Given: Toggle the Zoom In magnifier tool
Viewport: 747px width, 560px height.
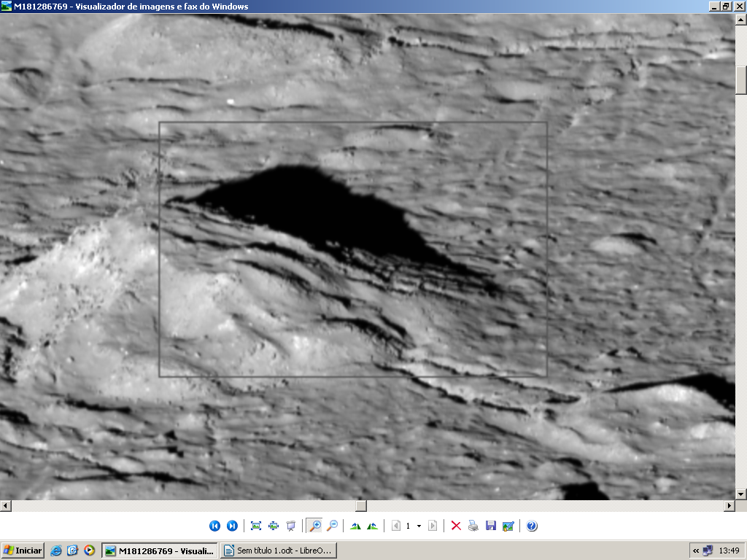Looking at the screenshot, I should pos(314,526).
